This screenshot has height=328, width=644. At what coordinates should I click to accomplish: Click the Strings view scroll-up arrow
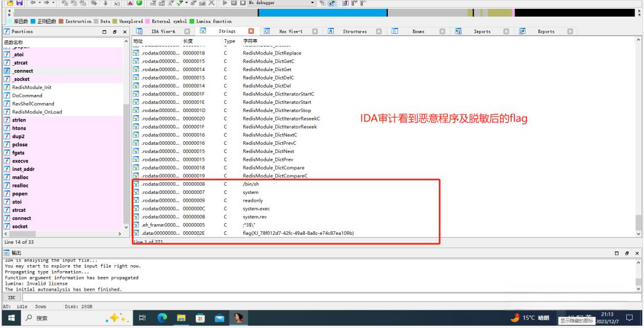pyautogui.click(x=638, y=41)
